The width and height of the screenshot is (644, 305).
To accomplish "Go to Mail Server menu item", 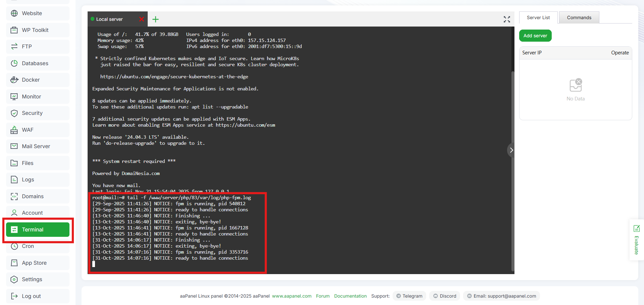I will 38,146.
